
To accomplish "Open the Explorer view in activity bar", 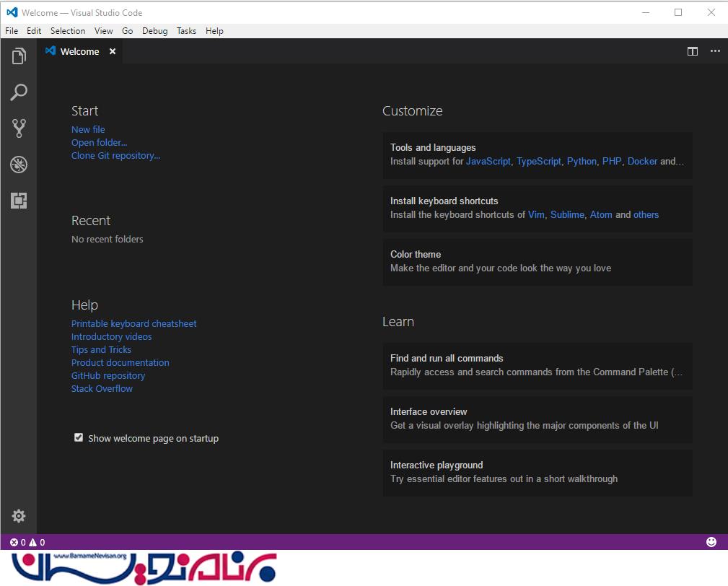I will click(x=19, y=56).
